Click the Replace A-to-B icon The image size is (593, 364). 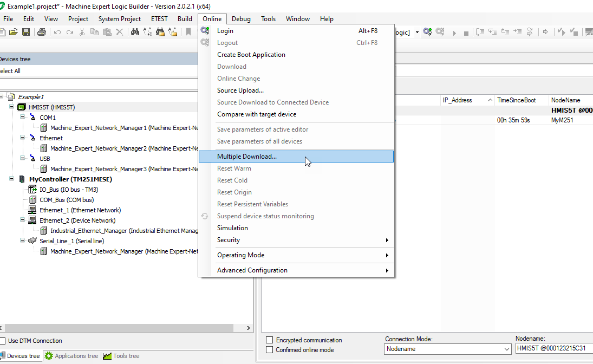pos(147,32)
